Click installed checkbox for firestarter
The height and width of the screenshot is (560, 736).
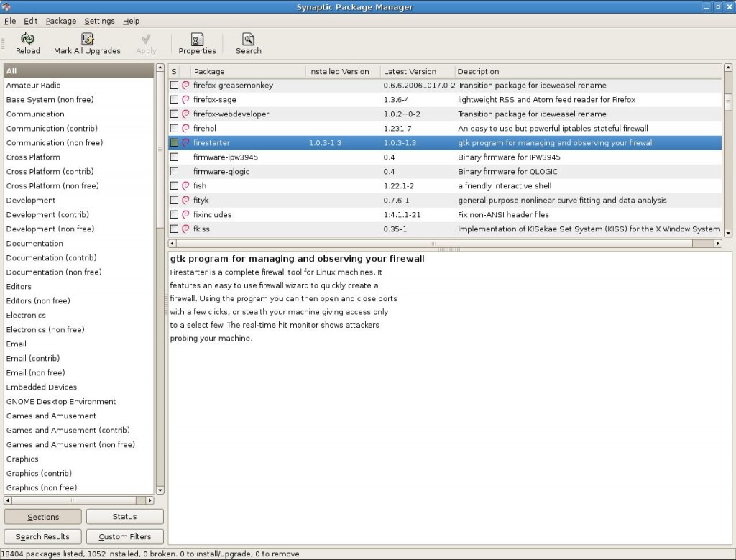coord(174,142)
